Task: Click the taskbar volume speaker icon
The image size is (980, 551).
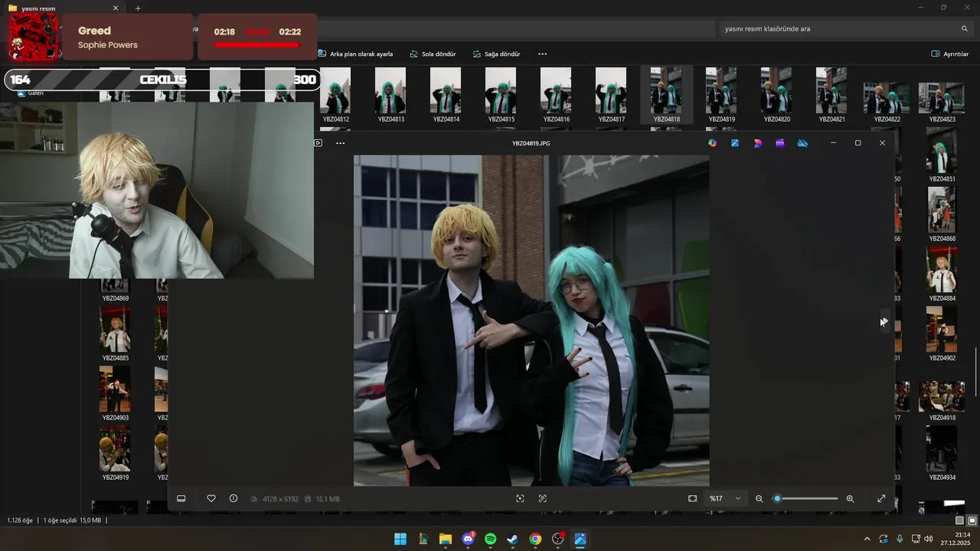Action: pos(929,539)
